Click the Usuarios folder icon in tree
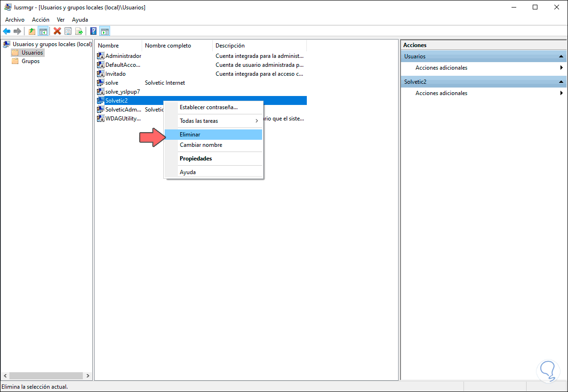568x392 pixels. pyautogui.click(x=15, y=53)
